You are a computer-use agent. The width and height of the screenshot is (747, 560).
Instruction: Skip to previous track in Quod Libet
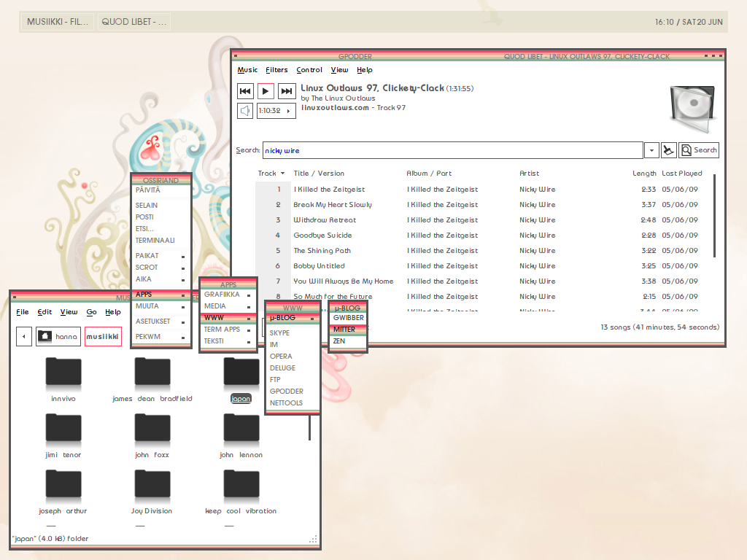pyautogui.click(x=245, y=91)
